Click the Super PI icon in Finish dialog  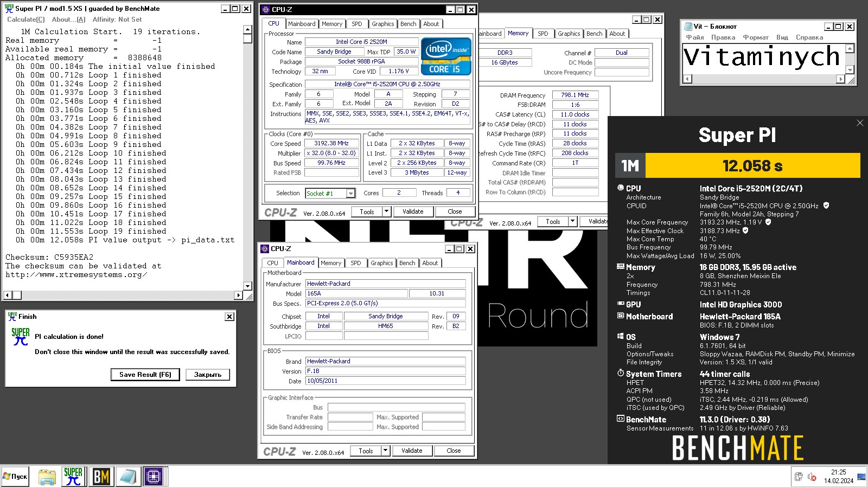pyautogui.click(x=21, y=337)
